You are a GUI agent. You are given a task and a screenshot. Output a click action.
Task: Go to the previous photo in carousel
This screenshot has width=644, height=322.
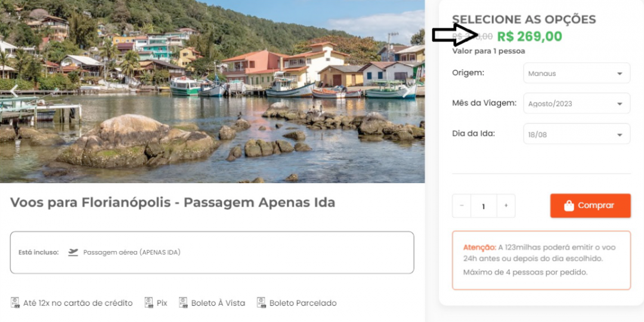click(14, 91)
